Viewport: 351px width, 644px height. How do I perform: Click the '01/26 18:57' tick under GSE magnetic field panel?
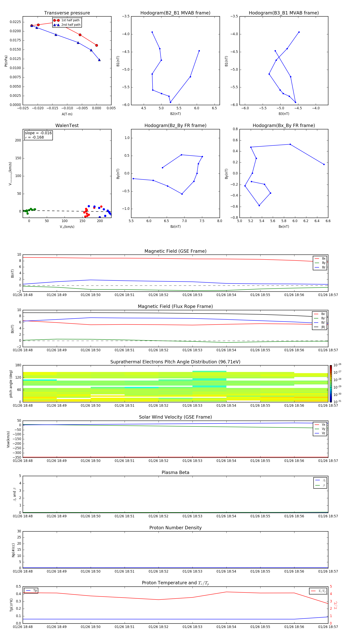point(328,295)
